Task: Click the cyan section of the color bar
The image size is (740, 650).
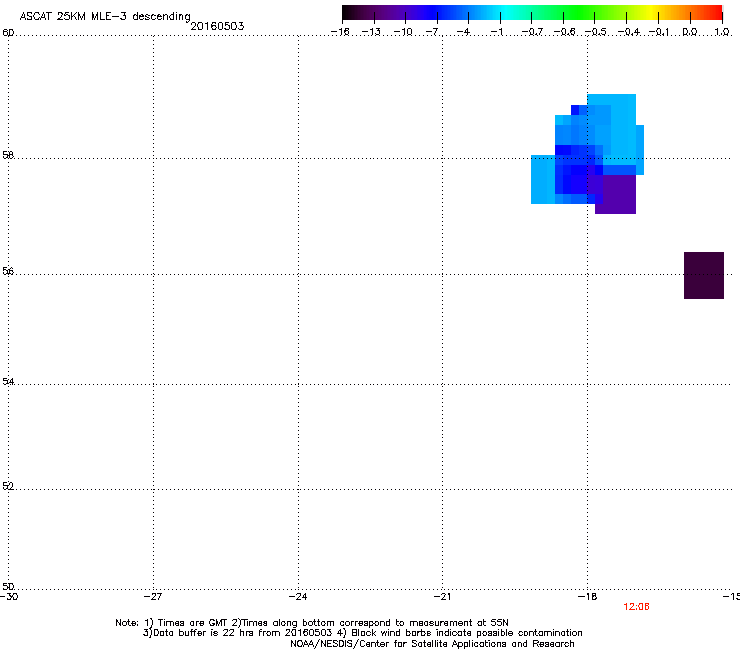Action: (x=505, y=13)
